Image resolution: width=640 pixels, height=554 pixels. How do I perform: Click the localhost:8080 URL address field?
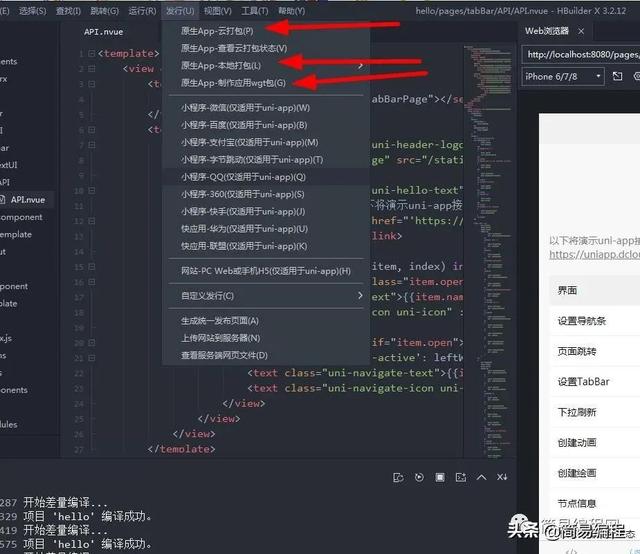tap(583, 54)
